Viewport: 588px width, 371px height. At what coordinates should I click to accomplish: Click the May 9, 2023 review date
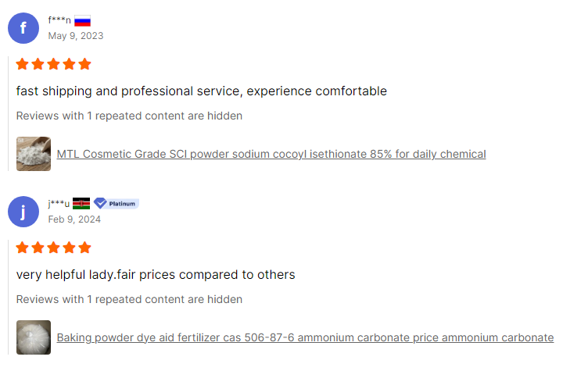(76, 35)
